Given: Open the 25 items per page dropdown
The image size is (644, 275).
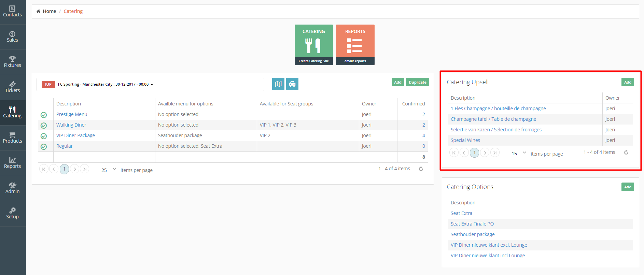Looking at the screenshot, I should [x=109, y=170].
